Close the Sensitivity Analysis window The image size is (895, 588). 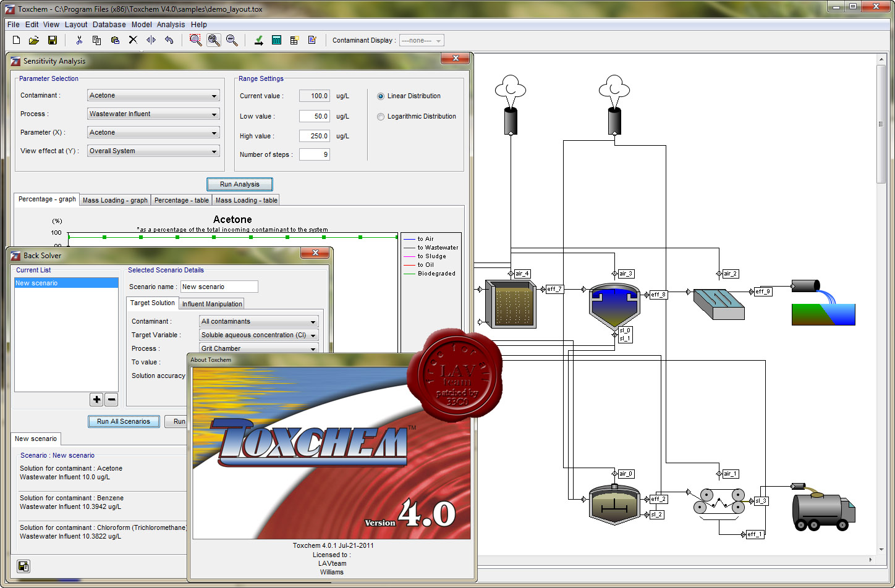click(x=456, y=58)
